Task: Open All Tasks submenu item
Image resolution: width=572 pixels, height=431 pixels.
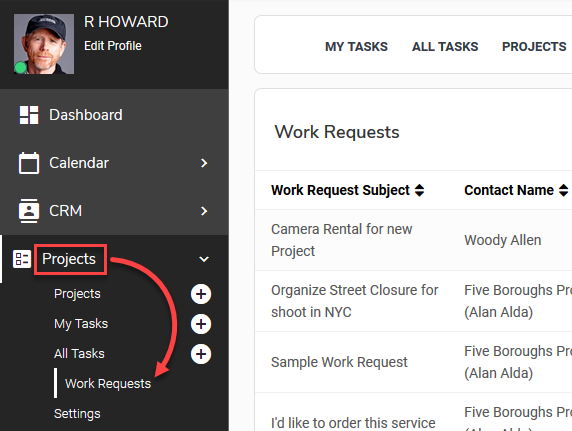Action: pos(79,354)
